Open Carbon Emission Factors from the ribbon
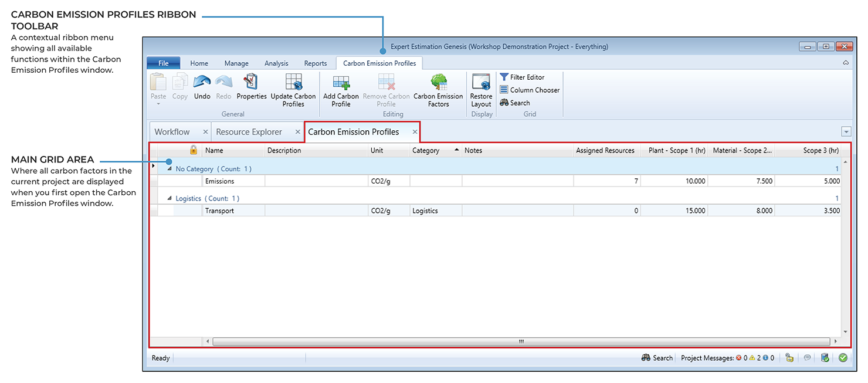The image size is (868, 383). 438,83
